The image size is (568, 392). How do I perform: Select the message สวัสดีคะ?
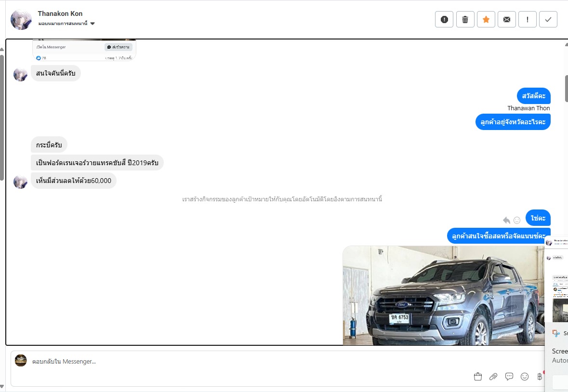pos(534,96)
